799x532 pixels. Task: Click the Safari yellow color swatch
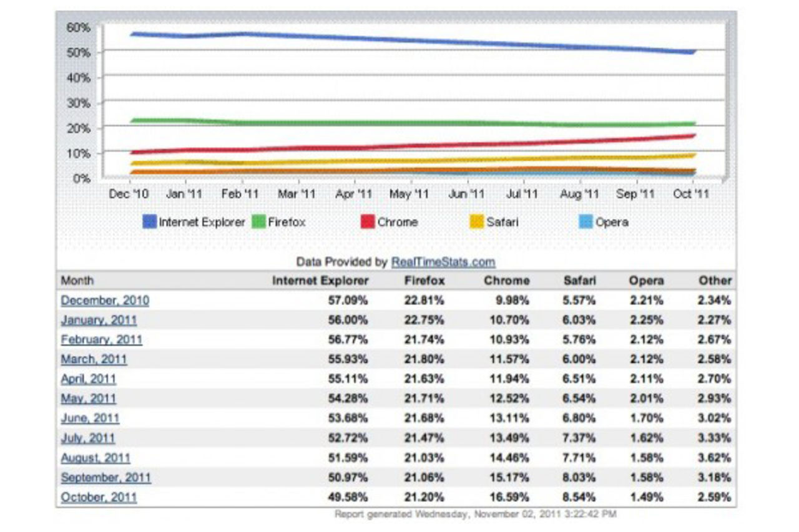click(478, 221)
